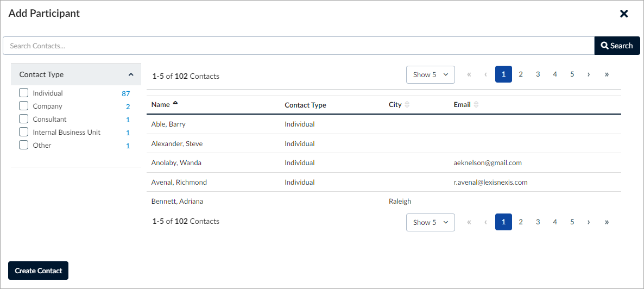Go to next page using top pagination arrow
644x289 pixels.
589,74
